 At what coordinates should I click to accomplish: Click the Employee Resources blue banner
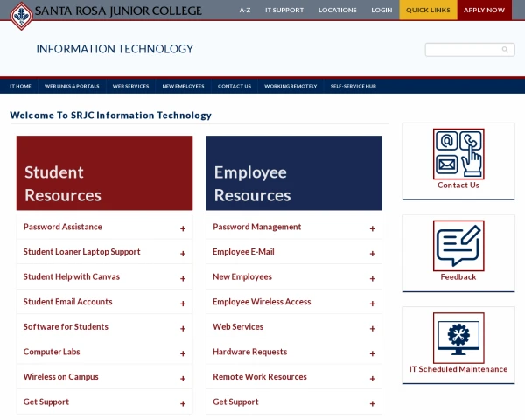point(294,173)
